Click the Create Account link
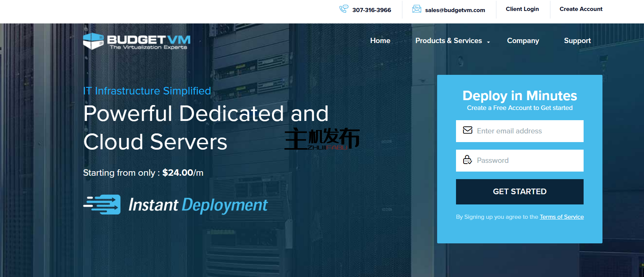This screenshot has height=277, width=644. click(x=581, y=9)
